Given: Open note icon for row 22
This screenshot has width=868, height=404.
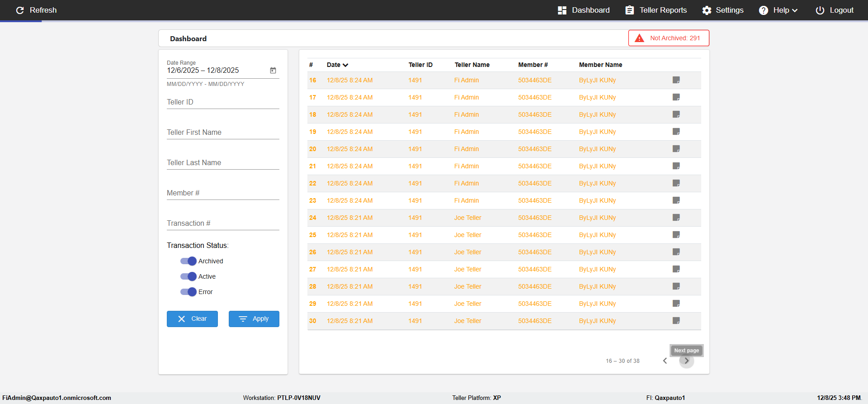Looking at the screenshot, I should click(676, 183).
